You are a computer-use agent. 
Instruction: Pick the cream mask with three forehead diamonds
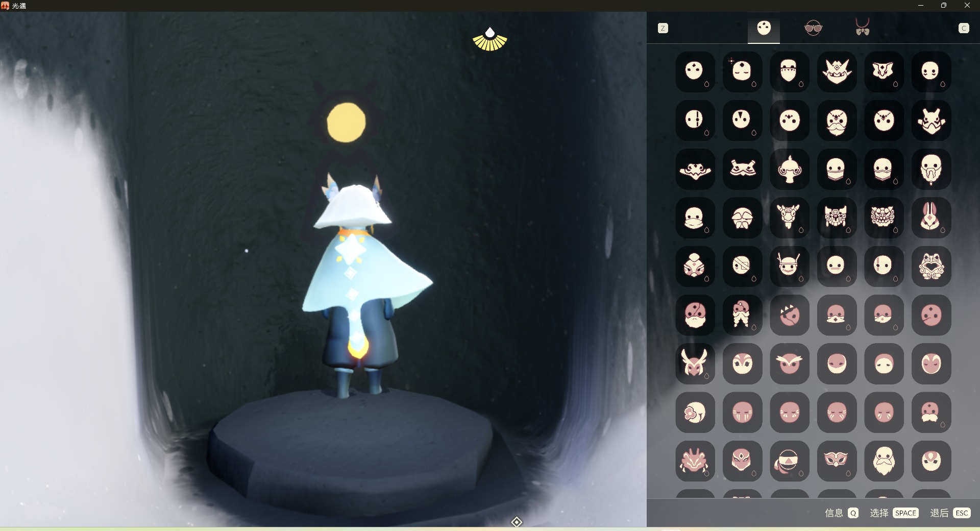(790, 120)
